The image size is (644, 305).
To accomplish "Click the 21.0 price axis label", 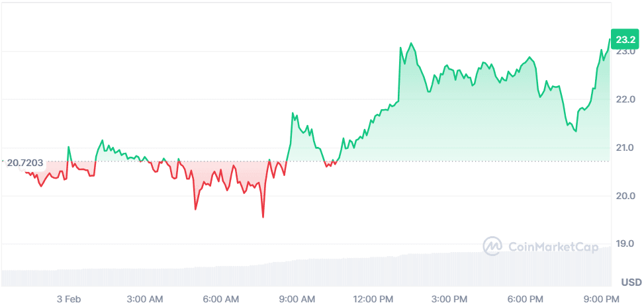I will coord(627,148).
